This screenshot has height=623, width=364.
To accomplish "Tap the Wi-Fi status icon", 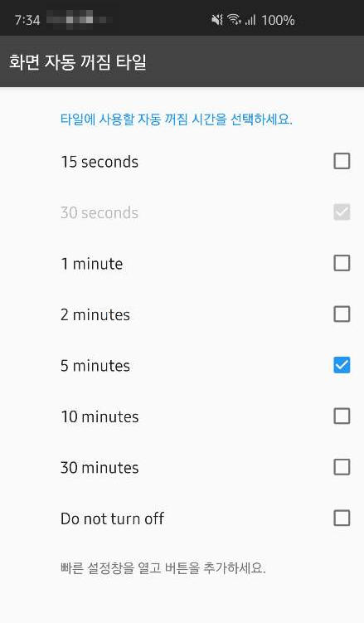I will coord(234,19).
